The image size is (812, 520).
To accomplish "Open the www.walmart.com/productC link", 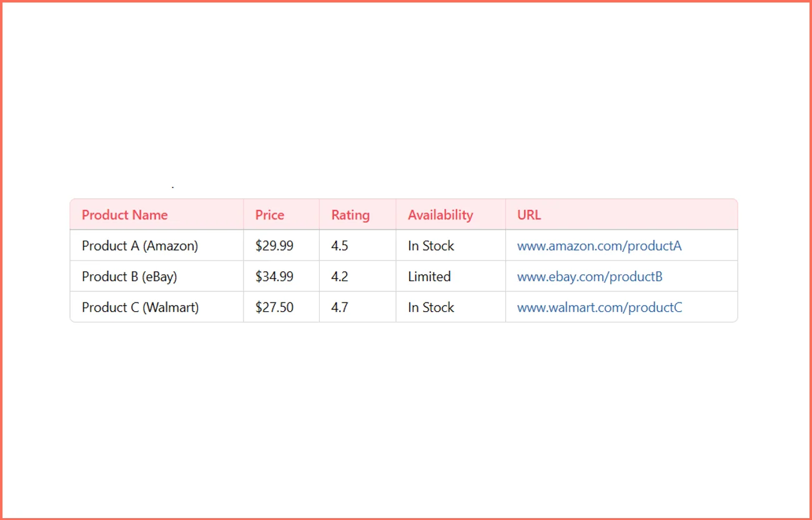I will click(x=599, y=307).
